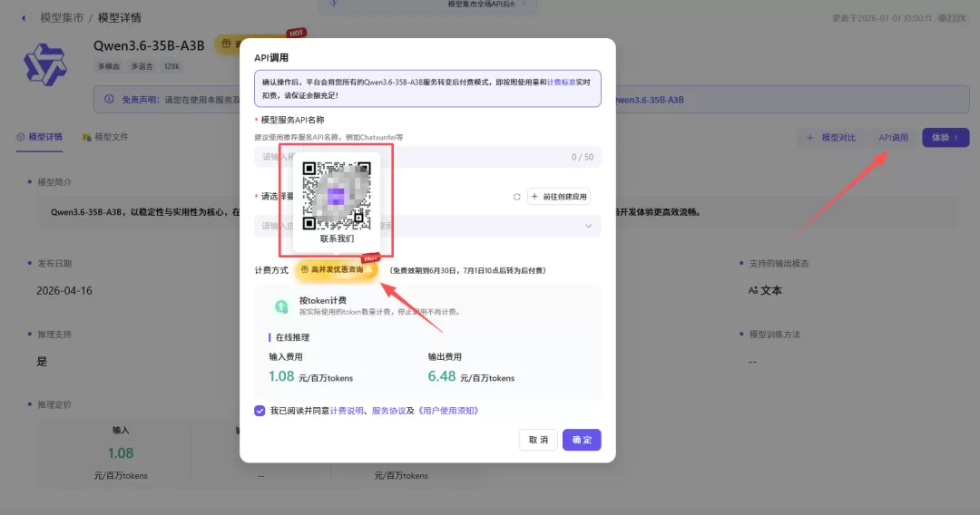This screenshot has height=515, width=980.
Task: Click the 确定 button
Action: (582, 440)
